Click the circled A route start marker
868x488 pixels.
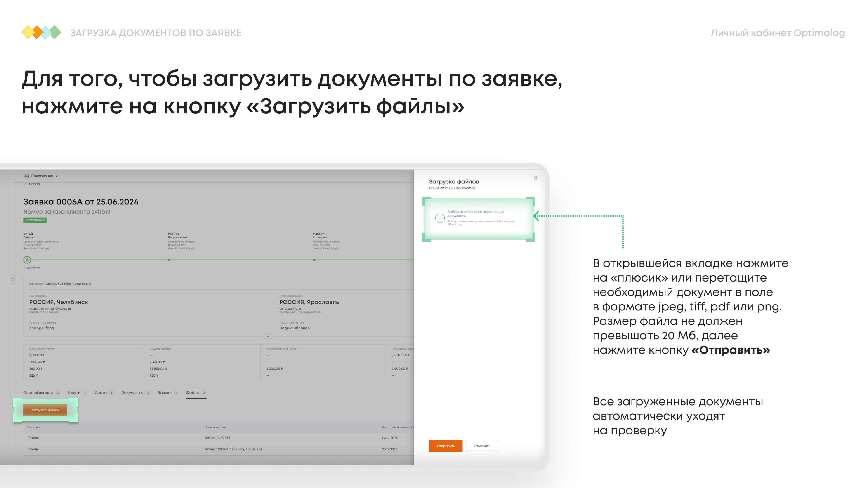(x=27, y=260)
